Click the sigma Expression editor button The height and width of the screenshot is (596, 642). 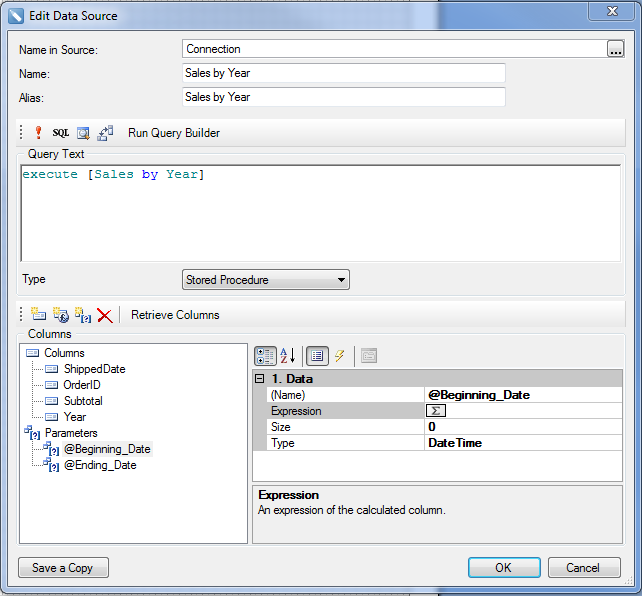pos(436,411)
